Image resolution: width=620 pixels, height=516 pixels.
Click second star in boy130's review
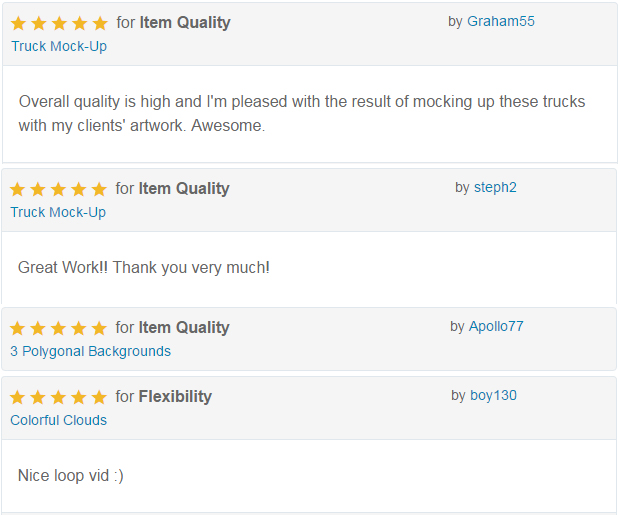click(x=38, y=397)
